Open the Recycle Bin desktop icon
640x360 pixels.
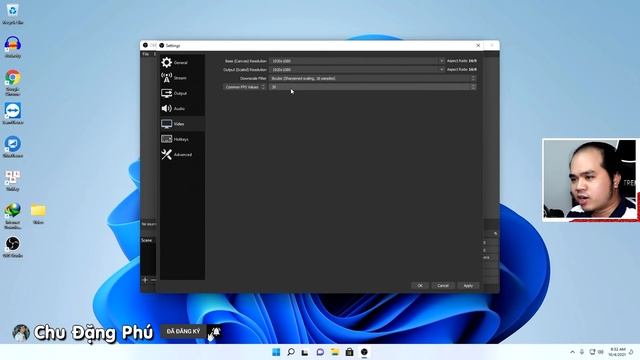click(x=13, y=13)
